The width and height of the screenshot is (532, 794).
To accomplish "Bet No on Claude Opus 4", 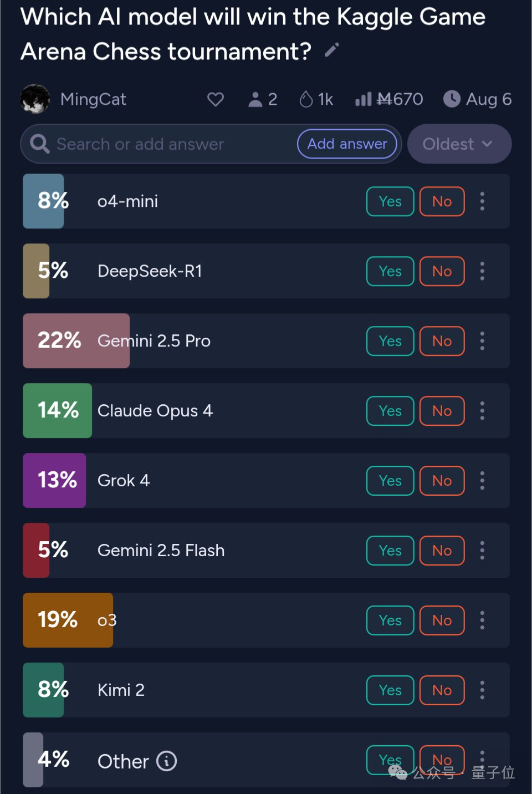I will (x=442, y=411).
